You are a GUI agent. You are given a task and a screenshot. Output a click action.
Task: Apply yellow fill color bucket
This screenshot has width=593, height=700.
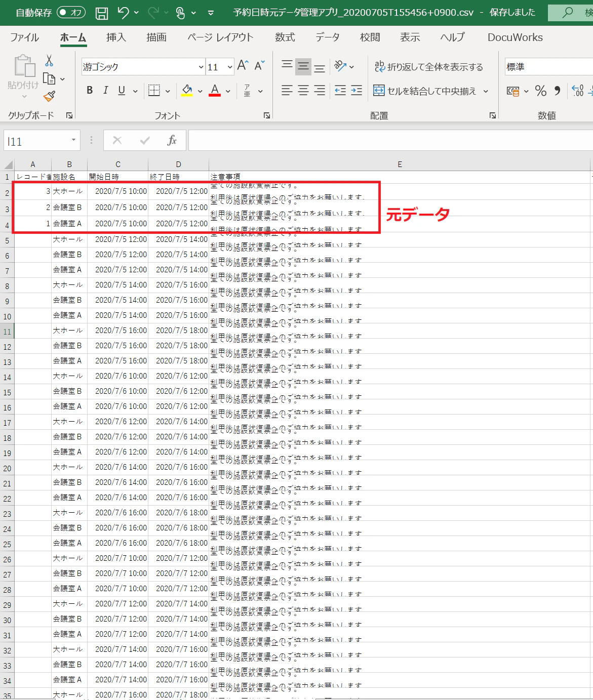click(187, 91)
